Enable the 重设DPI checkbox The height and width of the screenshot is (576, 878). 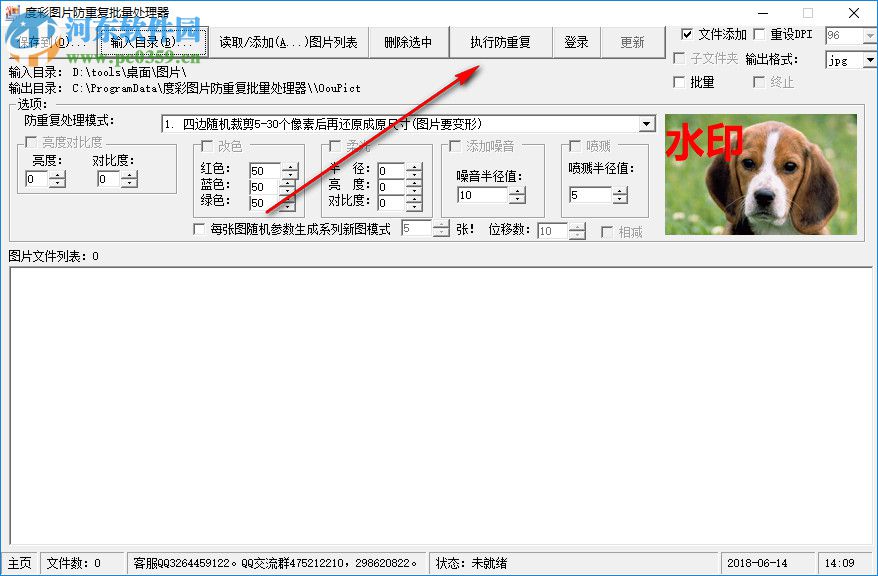(x=761, y=33)
